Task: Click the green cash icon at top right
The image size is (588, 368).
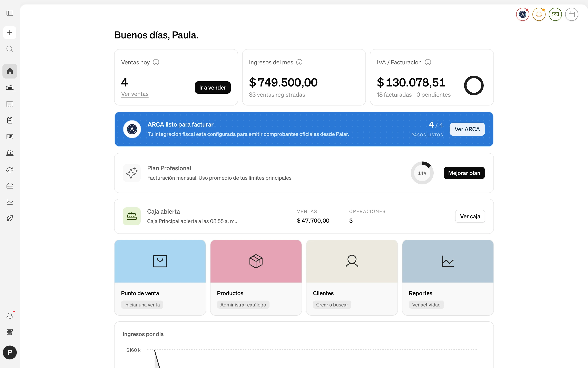Action: coord(555,14)
